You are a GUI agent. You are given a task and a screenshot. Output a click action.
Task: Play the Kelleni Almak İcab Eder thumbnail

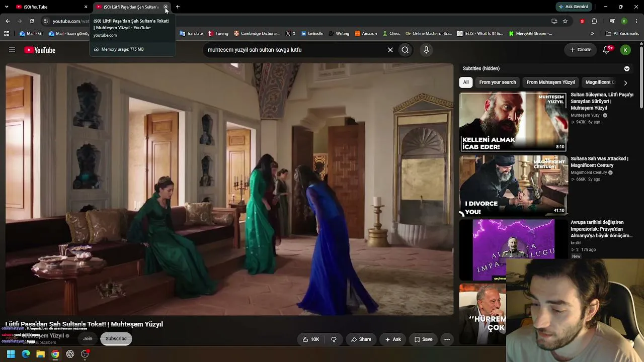pyautogui.click(x=513, y=122)
